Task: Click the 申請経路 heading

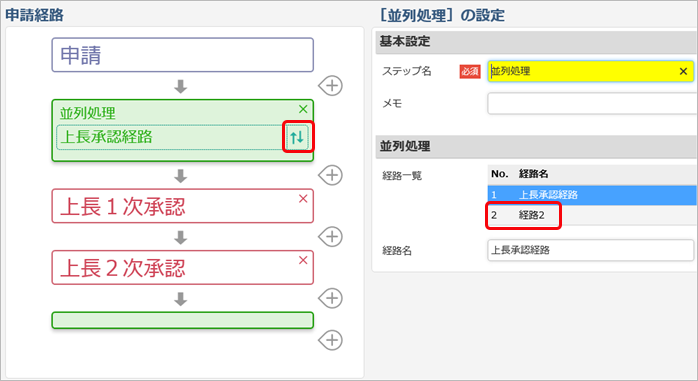Action: point(34,15)
